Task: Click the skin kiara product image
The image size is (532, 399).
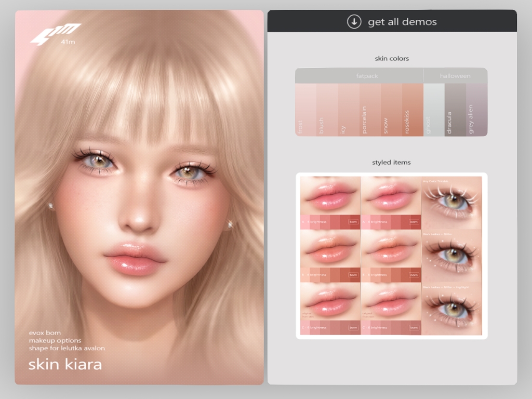Action: click(139, 197)
